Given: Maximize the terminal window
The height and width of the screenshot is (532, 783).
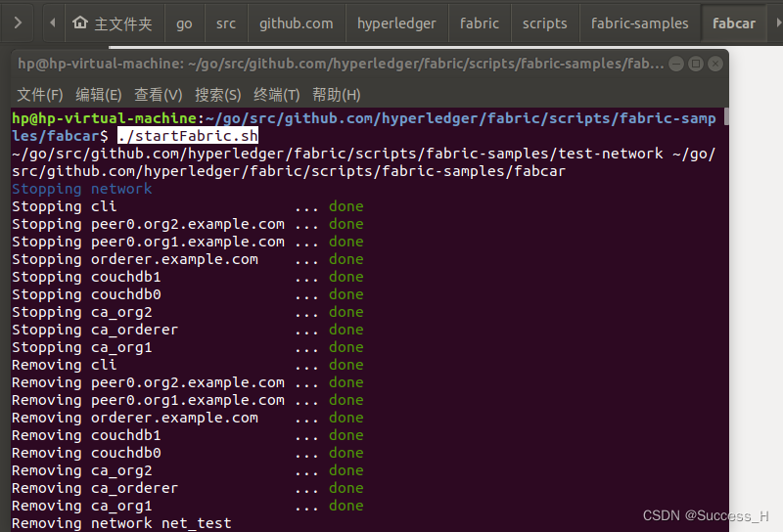Looking at the screenshot, I should click(x=696, y=64).
